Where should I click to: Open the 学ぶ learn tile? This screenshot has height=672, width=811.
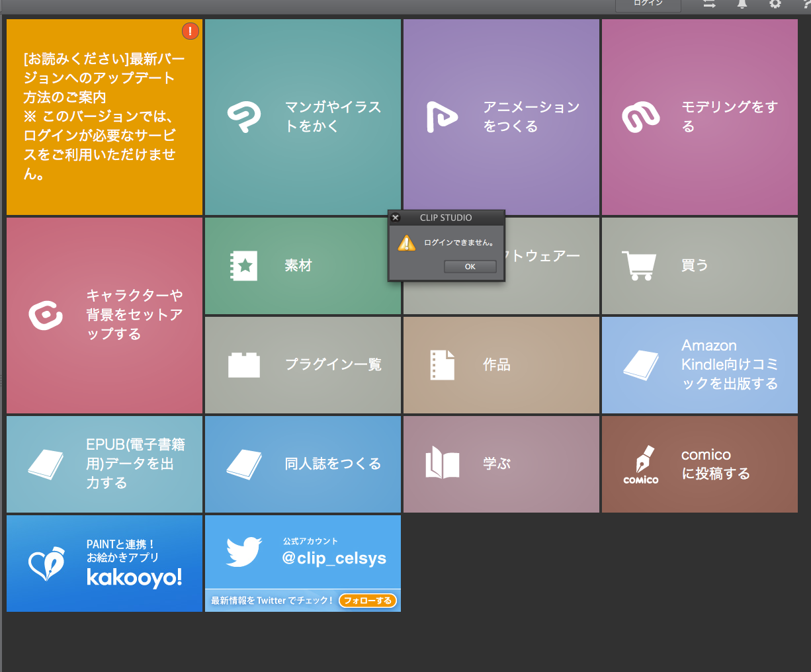501,464
